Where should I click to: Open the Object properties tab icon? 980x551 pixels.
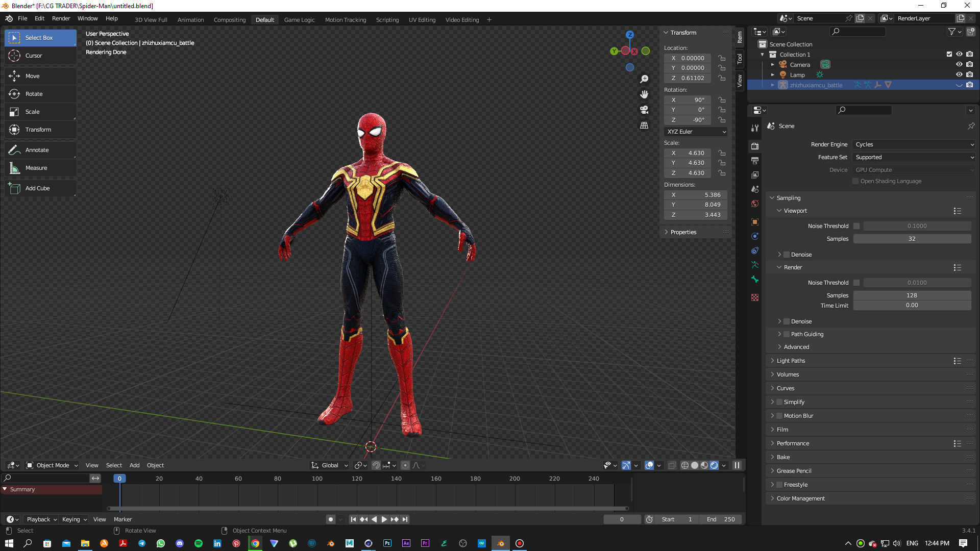755,222
